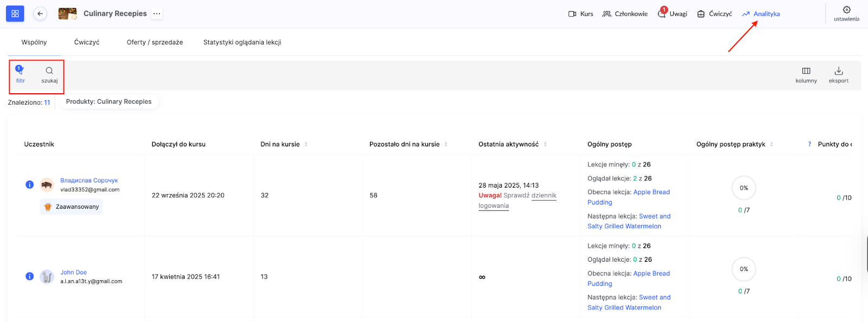The height and width of the screenshot is (322, 868).
Task: Click the back arrow button
Action: [40, 14]
